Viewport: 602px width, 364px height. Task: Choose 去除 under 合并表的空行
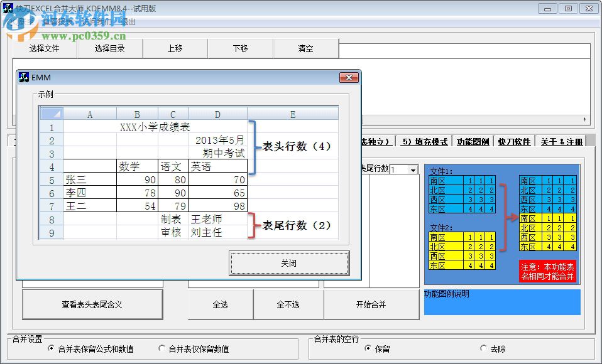[482, 349]
